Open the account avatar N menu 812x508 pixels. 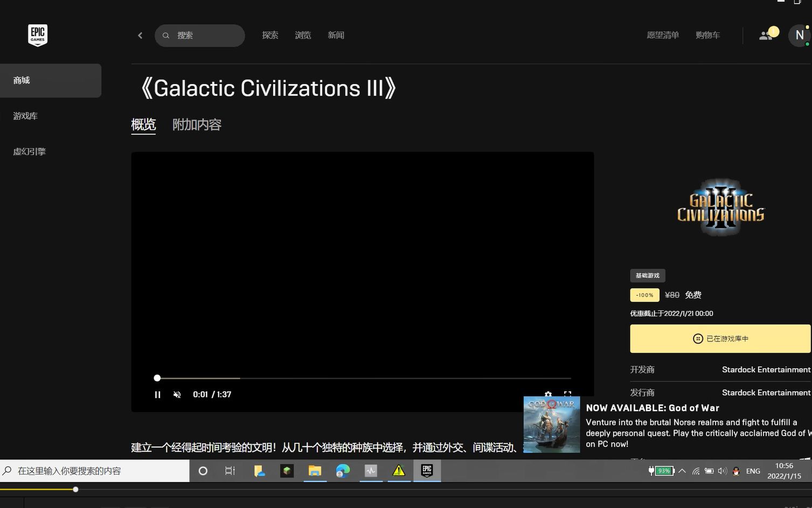point(800,36)
